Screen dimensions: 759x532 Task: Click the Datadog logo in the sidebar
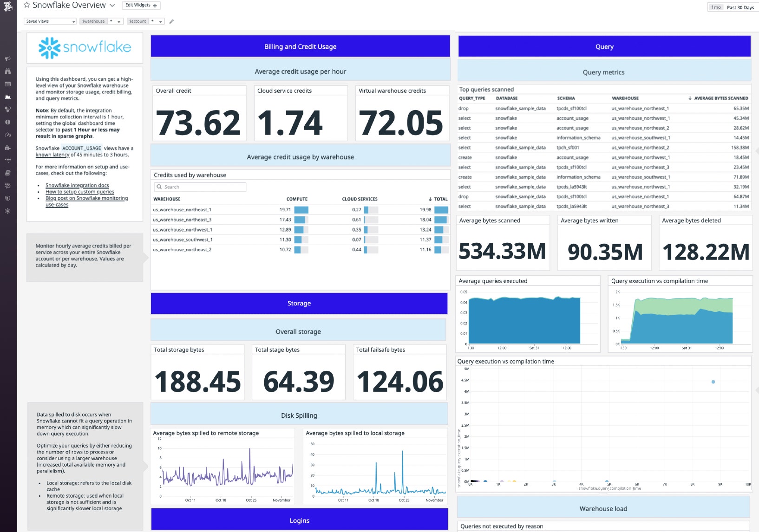point(8,6)
